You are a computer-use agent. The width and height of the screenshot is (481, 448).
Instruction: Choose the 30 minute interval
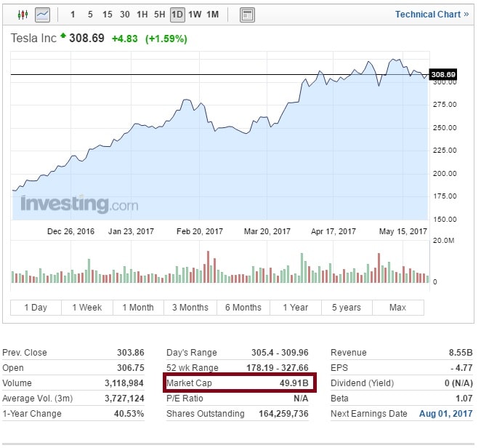pos(125,15)
